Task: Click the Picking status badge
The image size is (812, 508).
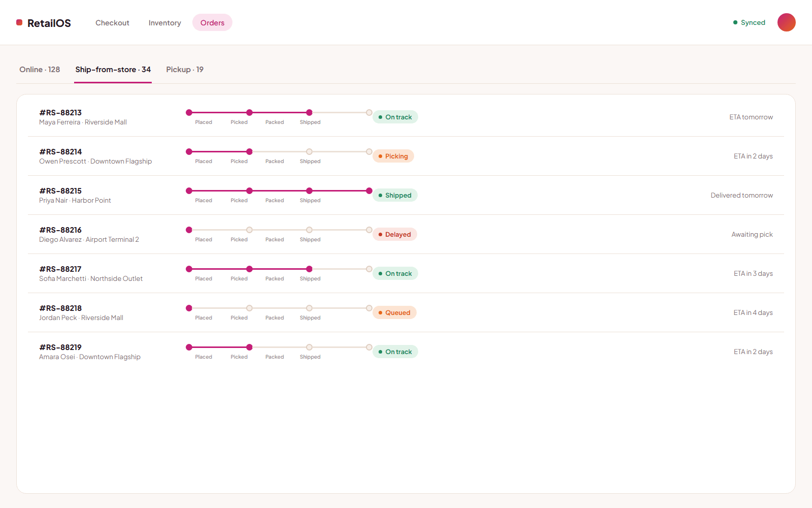Action: tap(393, 156)
